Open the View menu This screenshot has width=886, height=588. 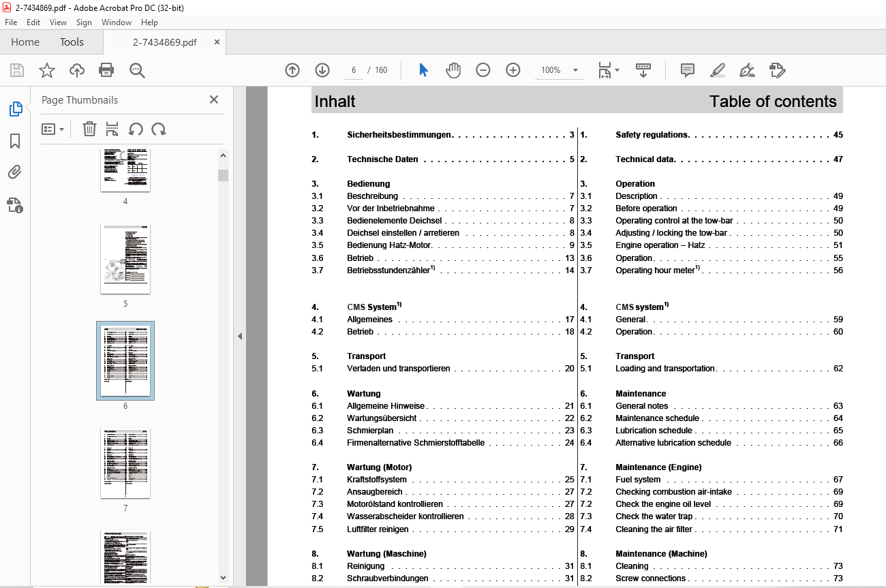58,22
